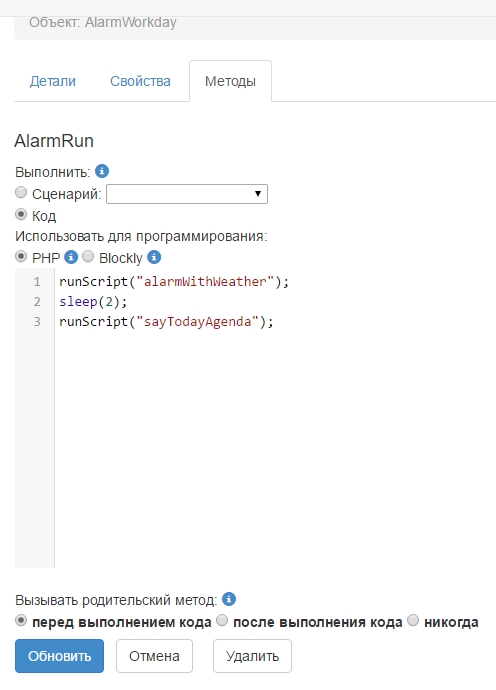Image resolution: width=496 pixels, height=690 pixels.
Task: Select the Сценарий radio button
Action: (x=21, y=192)
